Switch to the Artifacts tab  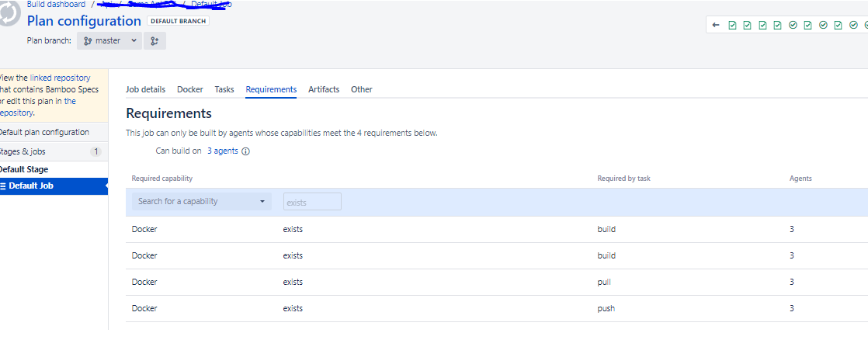324,89
